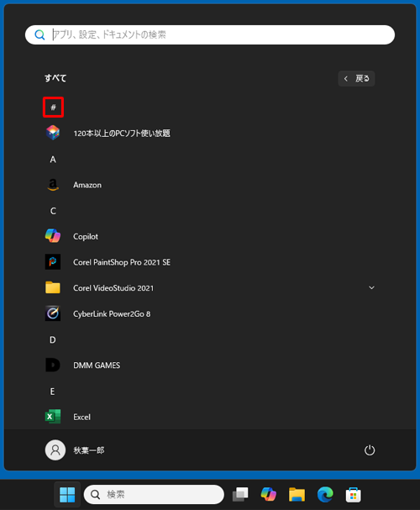Launch DMM GAMES via its icon
Screen dimensions: 420x510
(53, 365)
